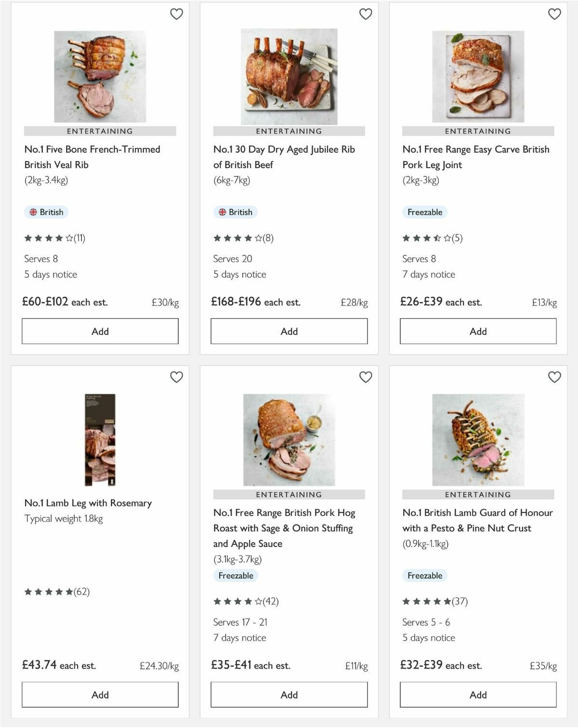Click the British flag badge on Jubilee Rib
Image resolution: width=578 pixels, height=728 pixels.
[235, 212]
